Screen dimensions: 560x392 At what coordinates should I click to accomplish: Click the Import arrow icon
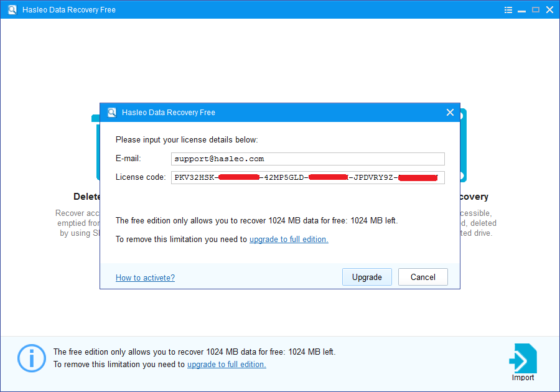(x=523, y=358)
